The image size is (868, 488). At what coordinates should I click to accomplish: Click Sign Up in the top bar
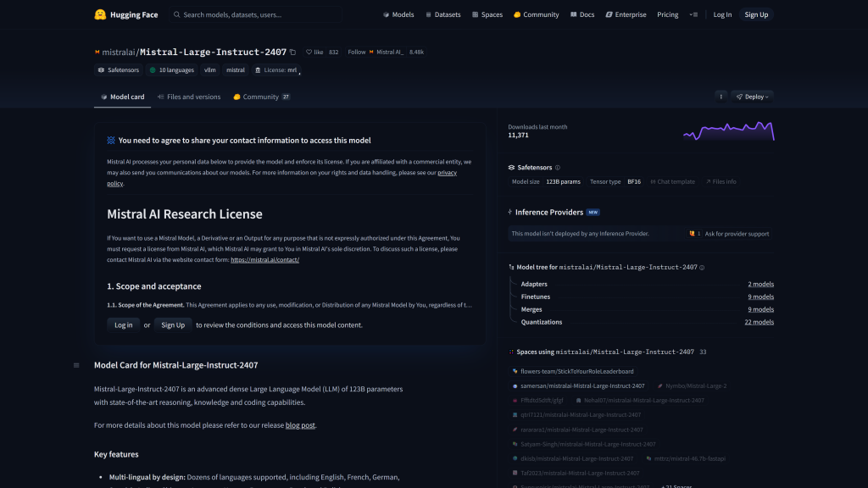coord(756,14)
